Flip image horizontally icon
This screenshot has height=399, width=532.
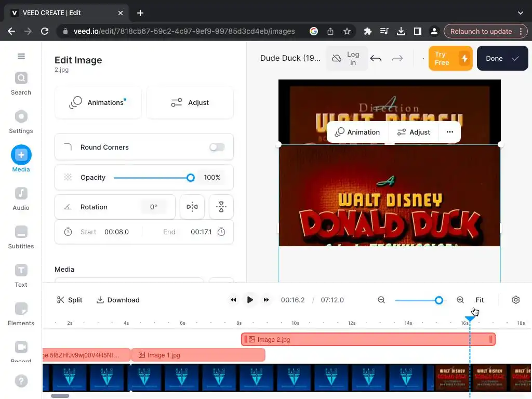[192, 207]
